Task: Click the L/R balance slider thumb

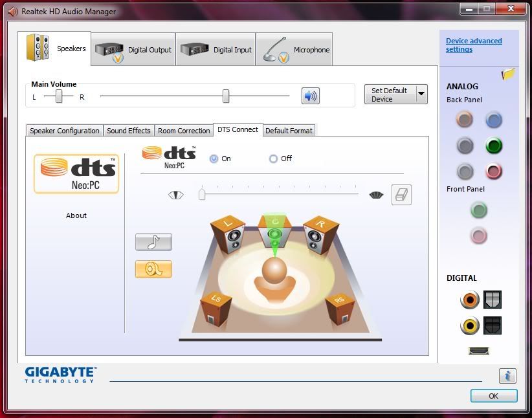Action: coord(59,96)
